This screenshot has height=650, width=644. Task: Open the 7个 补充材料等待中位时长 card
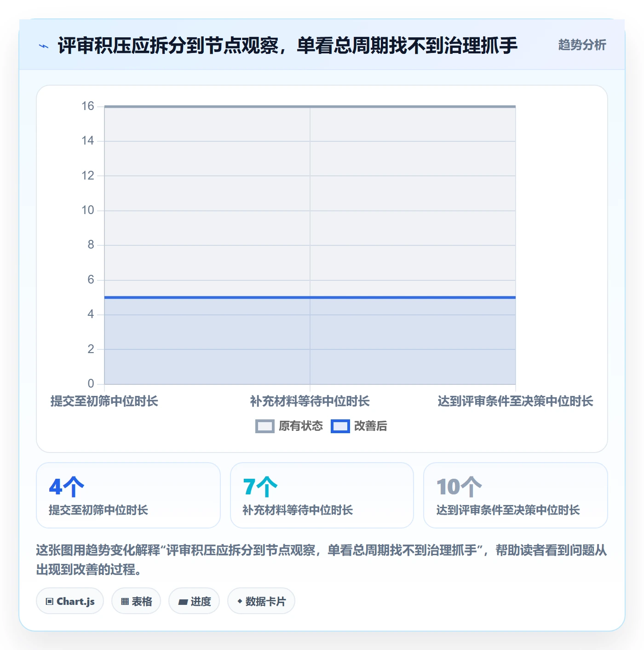pos(322,495)
